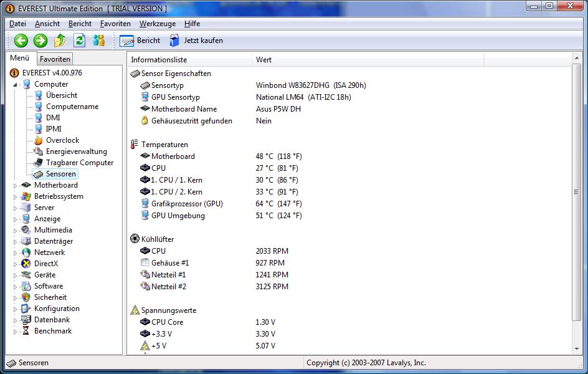Image resolution: width=588 pixels, height=374 pixels.
Task: Click the Konfiguration tree icon
Action: (x=26, y=309)
